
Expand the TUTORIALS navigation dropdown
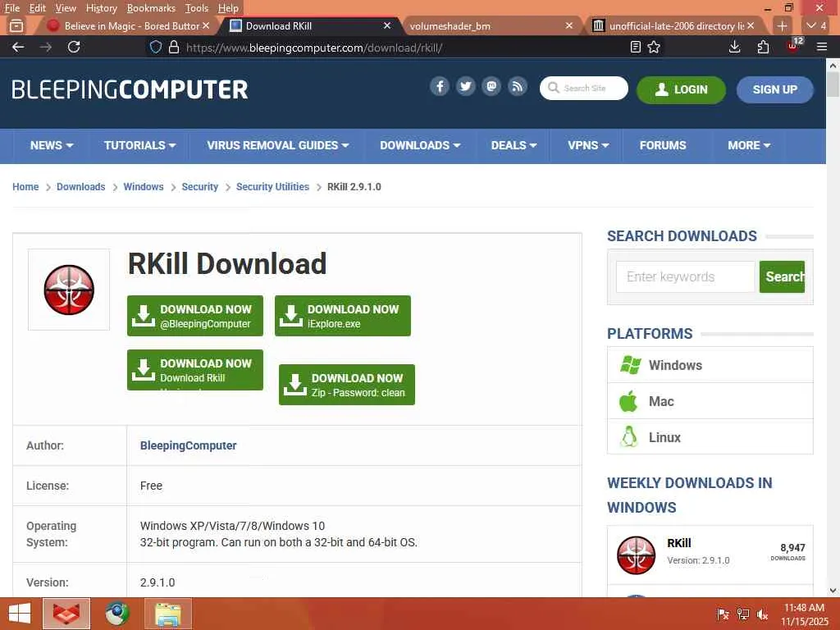[139, 145]
